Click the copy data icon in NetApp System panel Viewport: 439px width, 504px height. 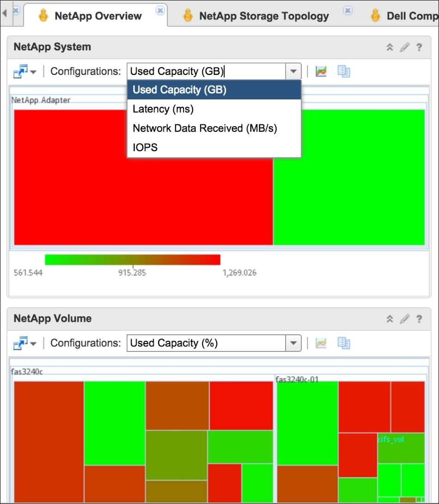click(343, 71)
